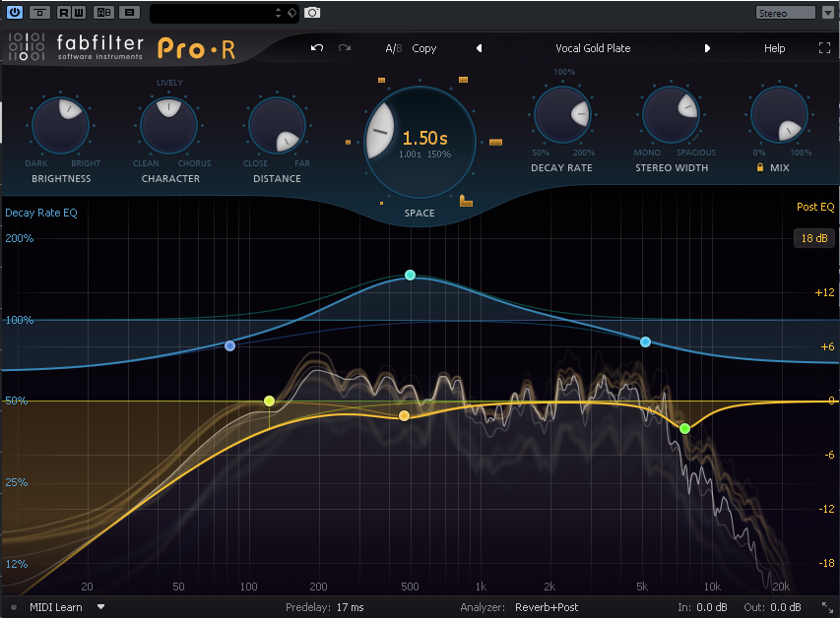This screenshot has width=840, height=618.
Task: Click the Distance knob
Action: [x=277, y=126]
